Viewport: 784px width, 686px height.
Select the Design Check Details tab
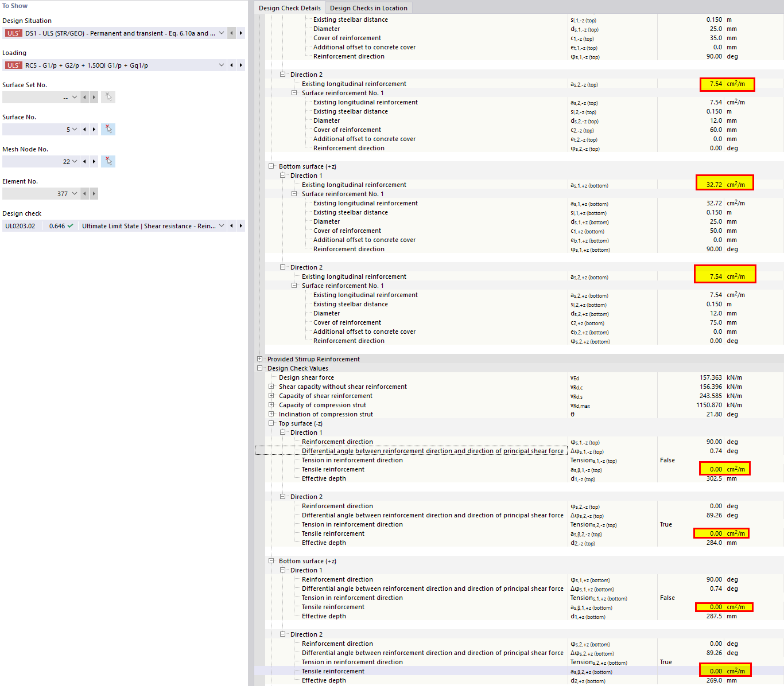pos(290,8)
